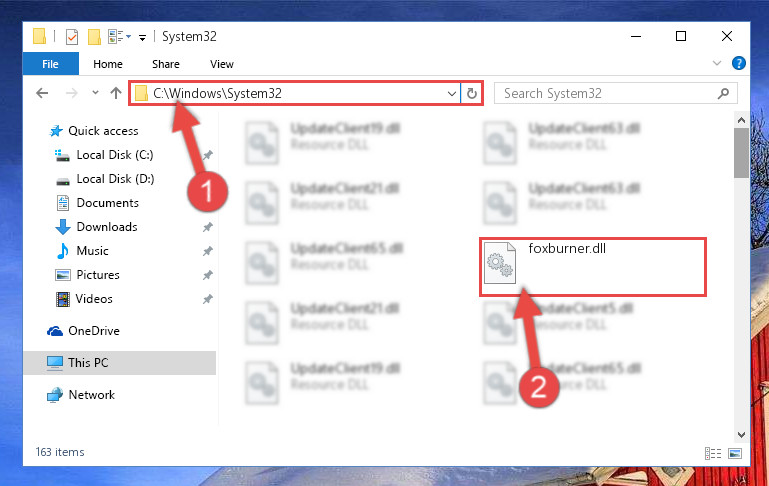
Task: Click the search magnifier icon
Action: (723, 93)
